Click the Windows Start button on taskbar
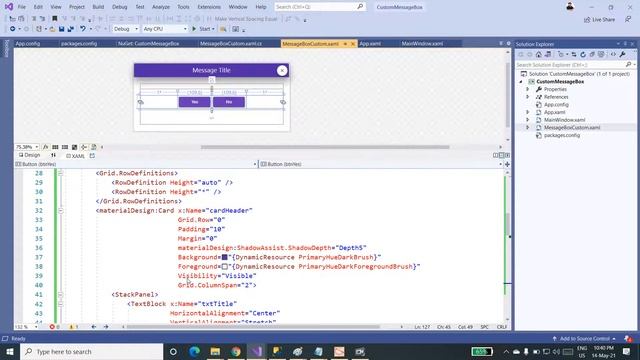The height and width of the screenshot is (360, 640). (10, 351)
